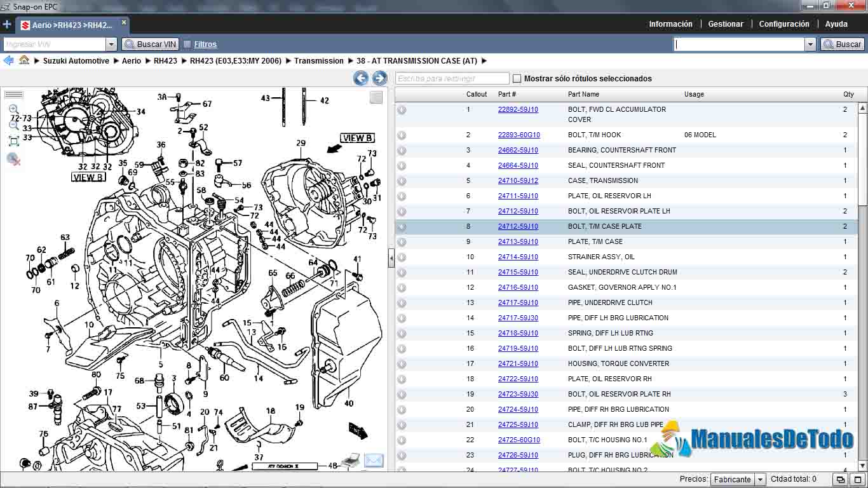This screenshot has height=488, width=868.
Task: Open a new tab with the plus icon
Action: (7, 25)
